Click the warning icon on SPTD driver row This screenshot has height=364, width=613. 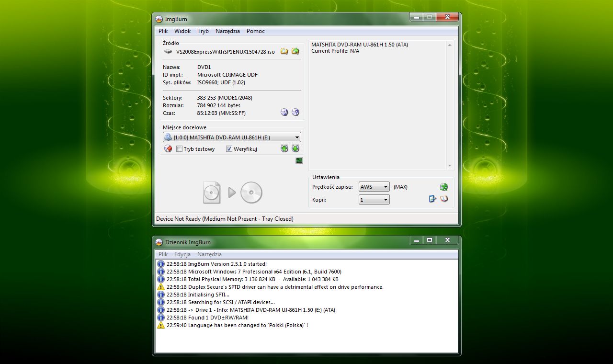pos(161,287)
